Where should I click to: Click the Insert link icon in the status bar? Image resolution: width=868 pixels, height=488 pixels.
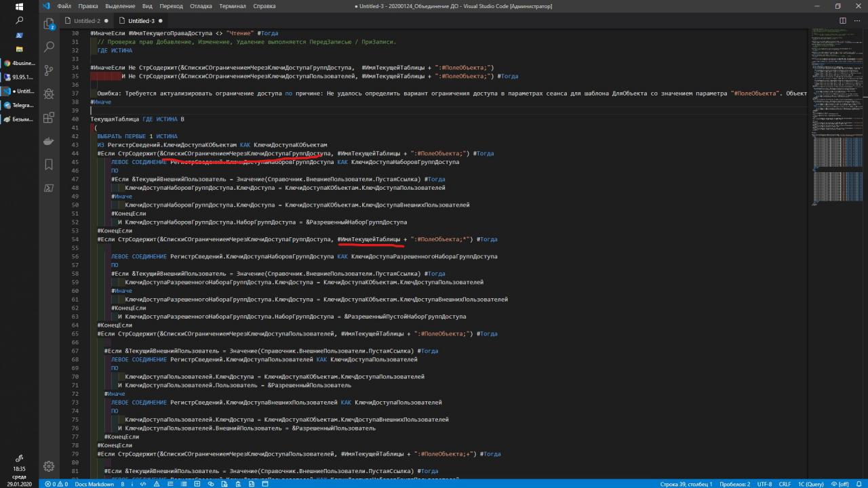[211, 484]
